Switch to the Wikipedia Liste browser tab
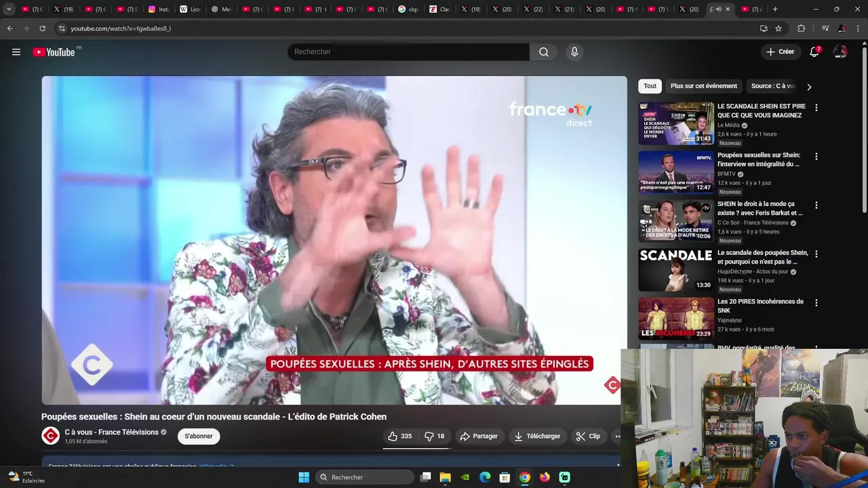 click(x=190, y=9)
